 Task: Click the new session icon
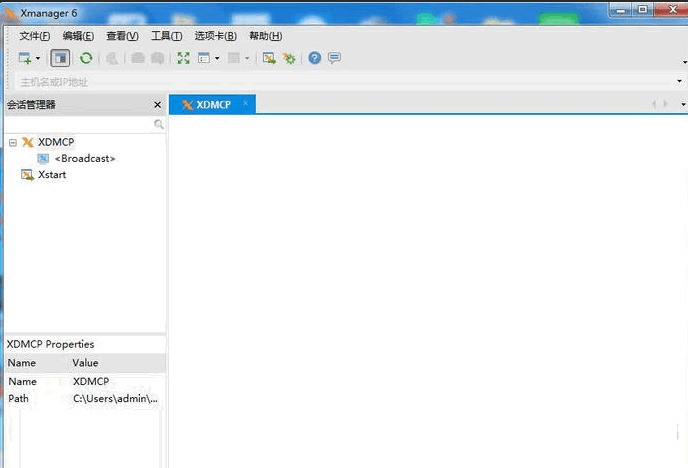(x=25, y=58)
